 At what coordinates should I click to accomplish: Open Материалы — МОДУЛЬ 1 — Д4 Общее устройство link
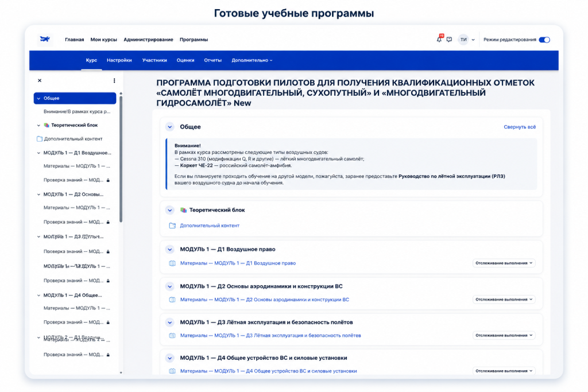[269, 371]
